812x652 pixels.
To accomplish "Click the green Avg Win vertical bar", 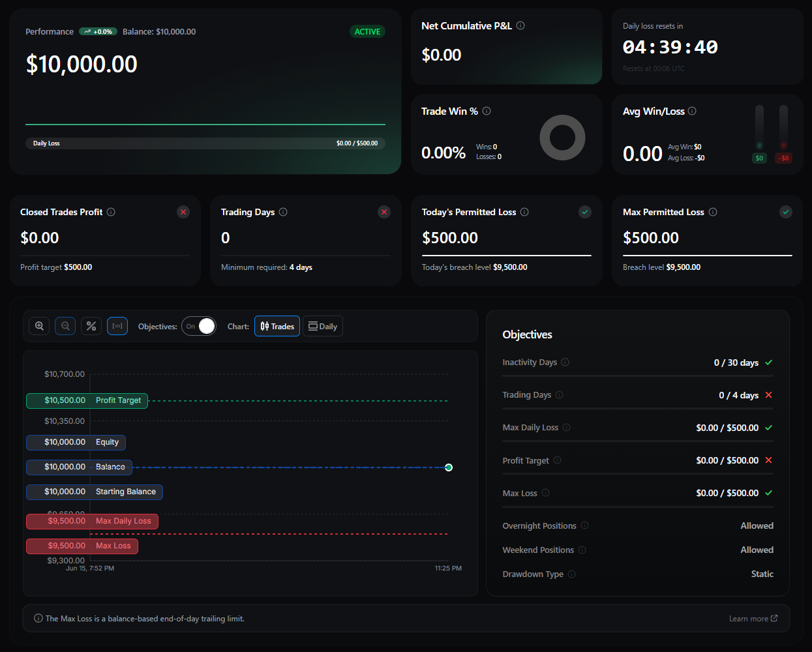I will point(759,127).
